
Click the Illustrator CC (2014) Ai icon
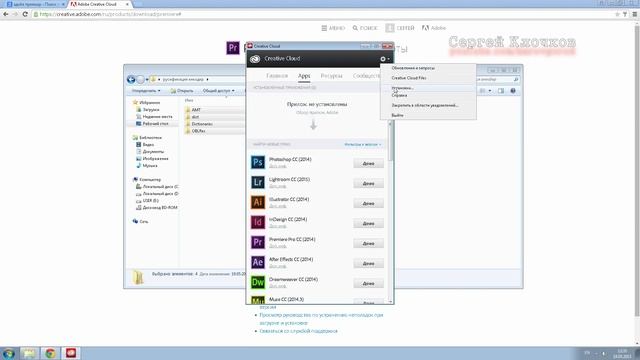258,202
